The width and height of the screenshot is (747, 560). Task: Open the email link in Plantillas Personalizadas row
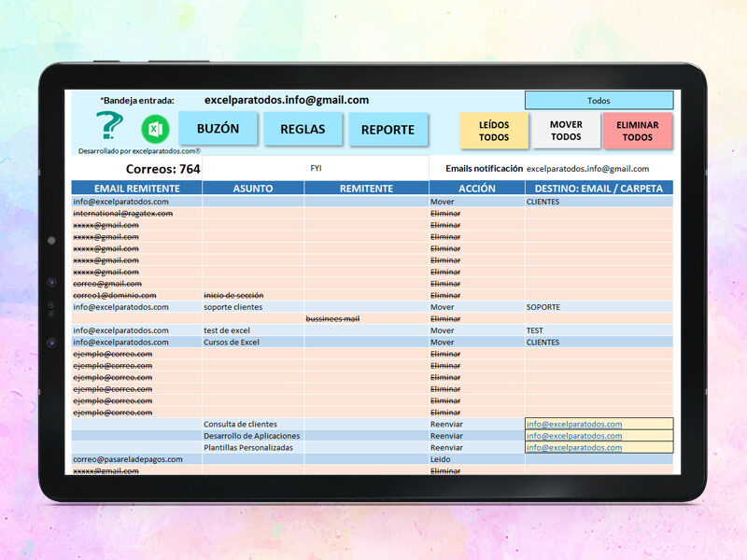(x=574, y=447)
